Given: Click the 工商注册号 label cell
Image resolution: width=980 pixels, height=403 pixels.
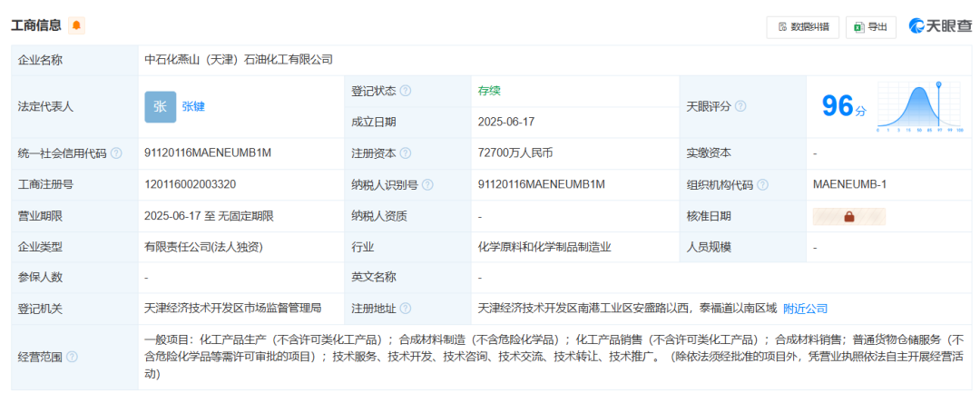Looking at the screenshot, I should (x=75, y=184).
